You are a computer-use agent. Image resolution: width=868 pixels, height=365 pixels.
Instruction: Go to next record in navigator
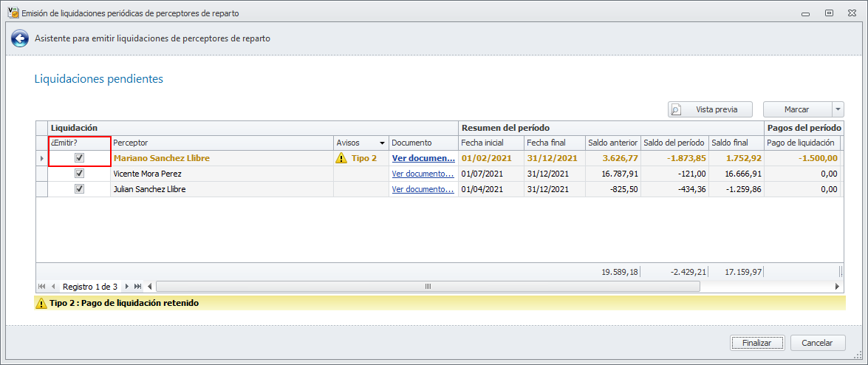click(x=127, y=286)
